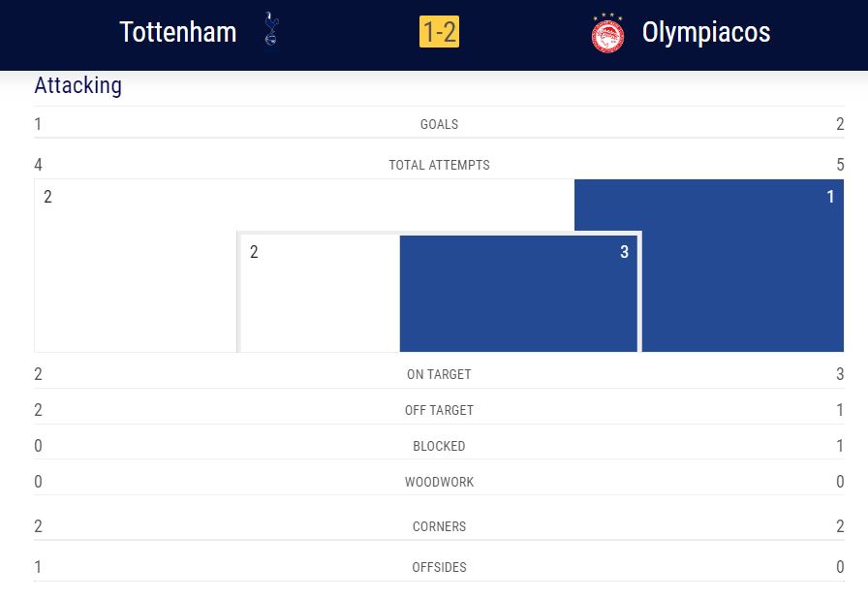The width and height of the screenshot is (868, 600).
Task: Click Tottenham white off-target area showing 2
Action: coord(136,266)
